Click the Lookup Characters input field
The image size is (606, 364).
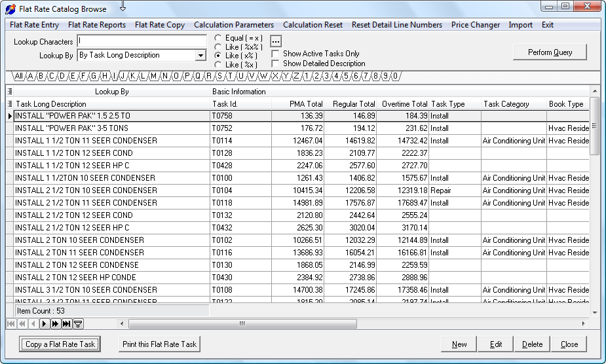[x=142, y=41]
